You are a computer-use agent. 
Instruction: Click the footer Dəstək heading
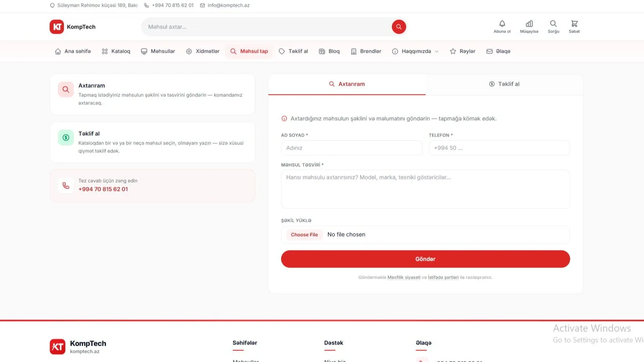pyautogui.click(x=334, y=343)
